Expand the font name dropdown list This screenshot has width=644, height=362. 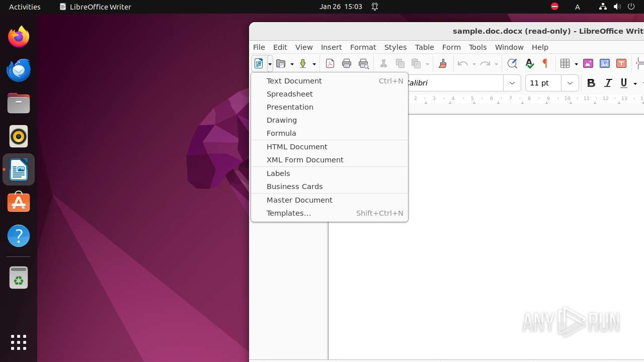tap(512, 83)
